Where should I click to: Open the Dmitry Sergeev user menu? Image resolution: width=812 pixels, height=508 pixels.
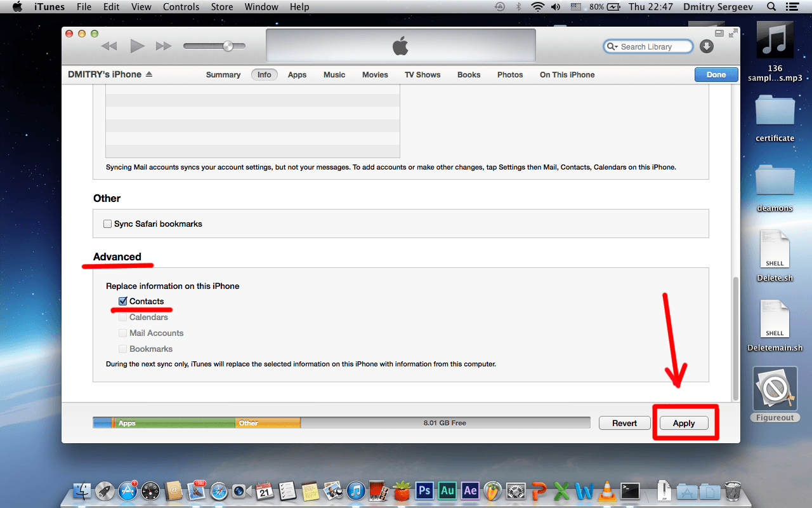(719, 7)
